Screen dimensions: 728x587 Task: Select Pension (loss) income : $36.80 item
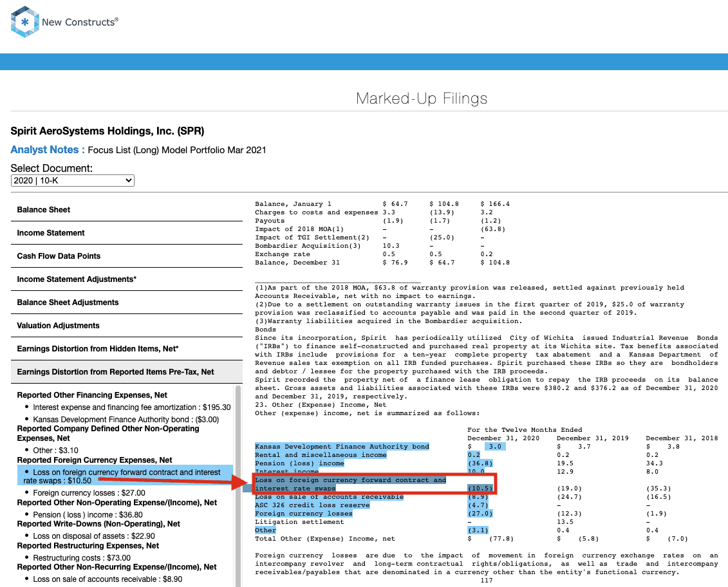point(88,514)
